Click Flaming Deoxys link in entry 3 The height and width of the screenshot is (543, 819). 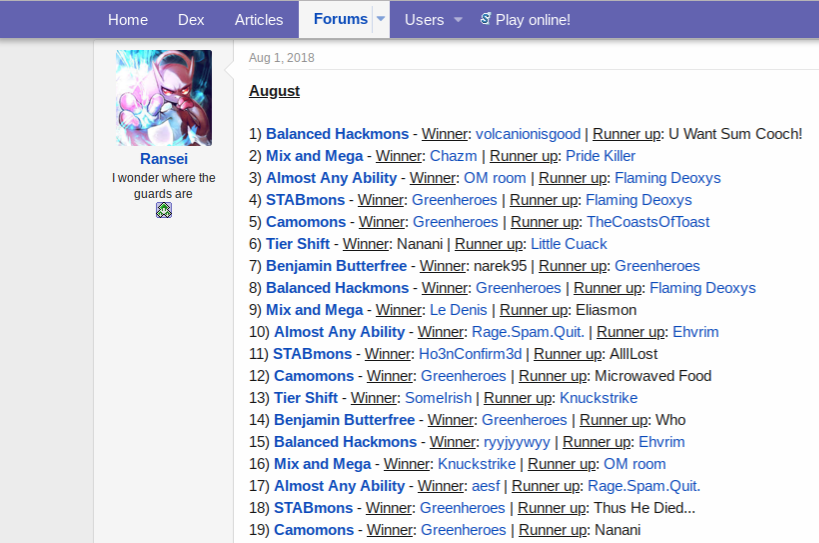[668, 178]
